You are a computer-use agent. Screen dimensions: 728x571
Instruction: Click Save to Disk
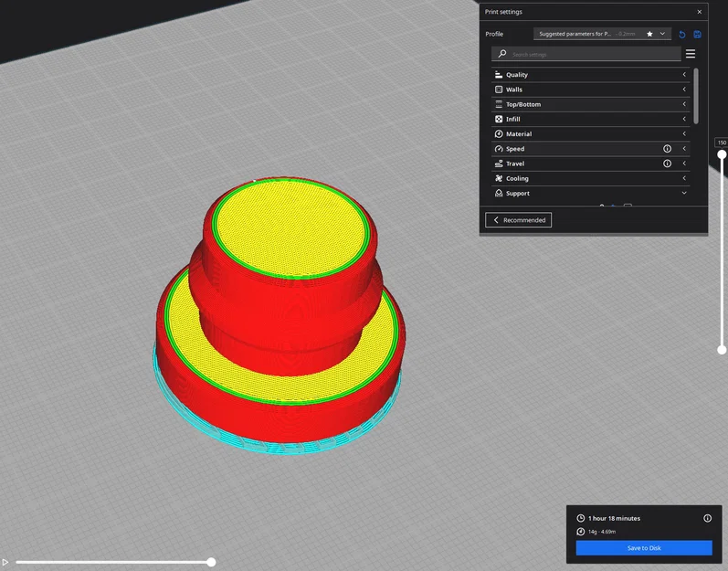pos(644,548)
